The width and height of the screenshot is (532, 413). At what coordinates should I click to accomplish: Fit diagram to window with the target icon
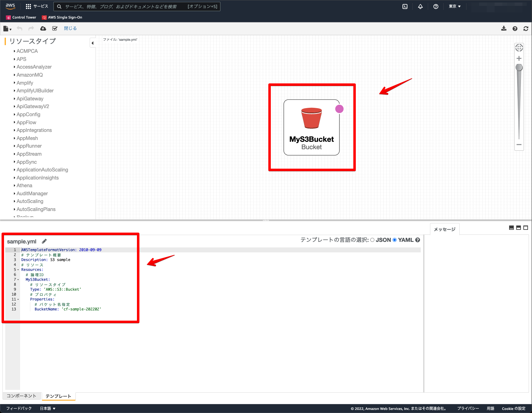[519, 48]
